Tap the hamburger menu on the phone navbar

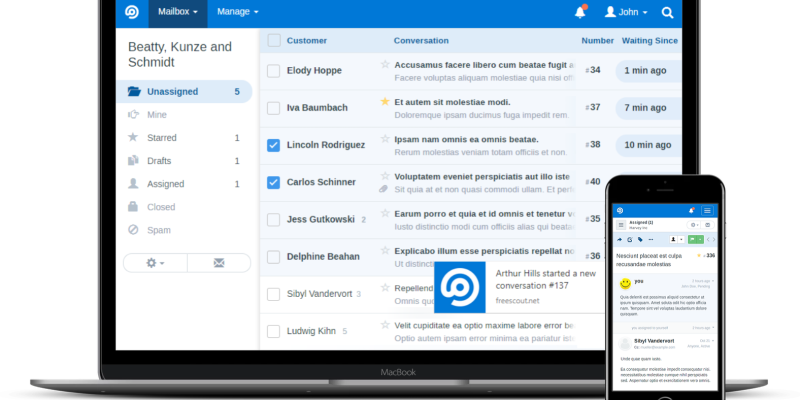(707, 210)
